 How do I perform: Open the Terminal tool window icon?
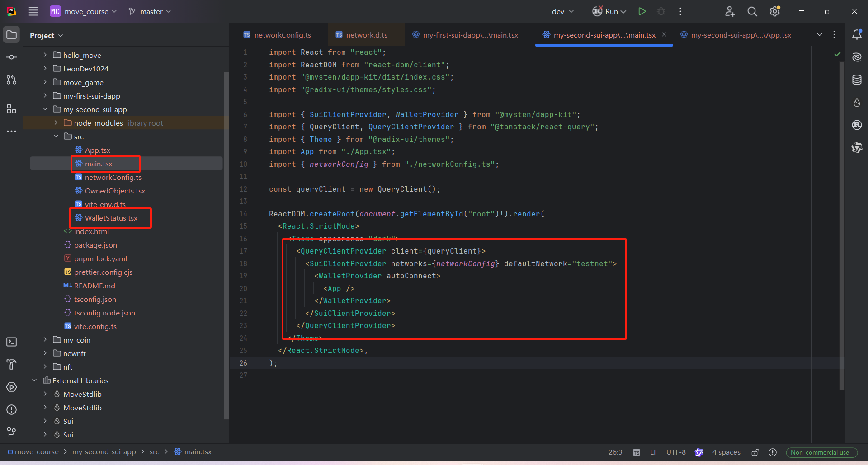[12, 342]
